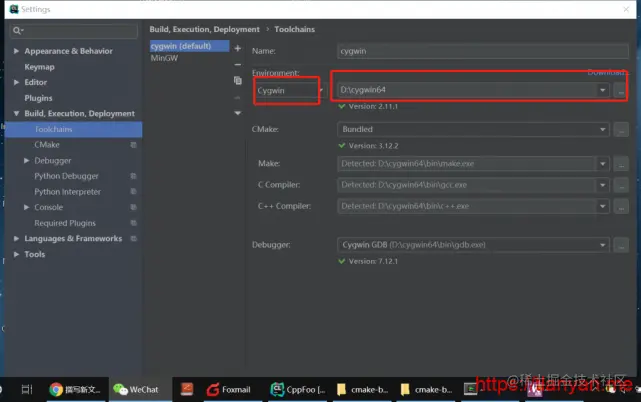Switch to CLion CppFoo taskbar window
This screenshot has height=402, width=641.
[x=298, y=389]
